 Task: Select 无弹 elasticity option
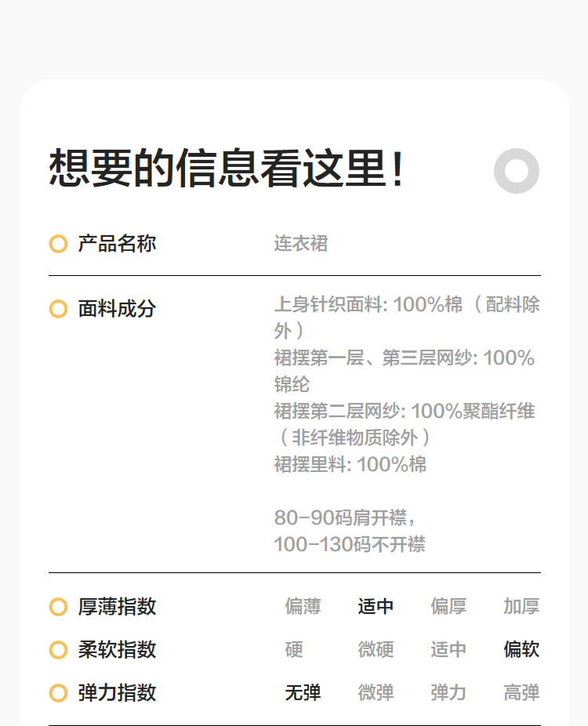click(x=303, y=693)
